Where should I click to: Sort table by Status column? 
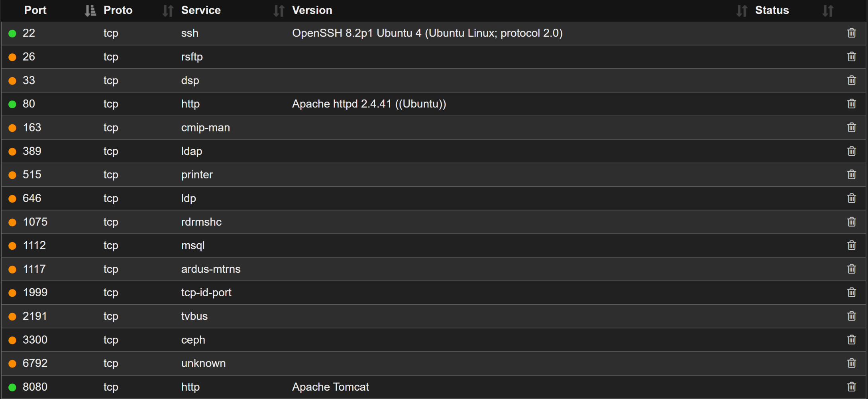tap(827, 11)
